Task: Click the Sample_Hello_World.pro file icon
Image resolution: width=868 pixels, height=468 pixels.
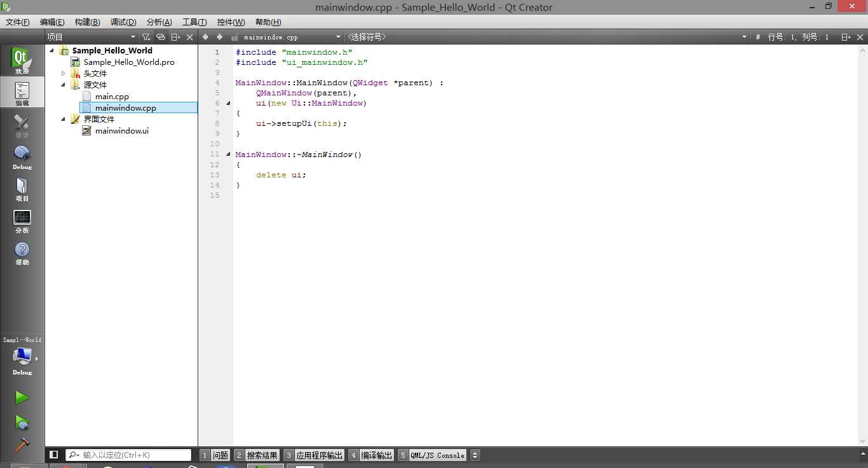Action: point(76,62)
